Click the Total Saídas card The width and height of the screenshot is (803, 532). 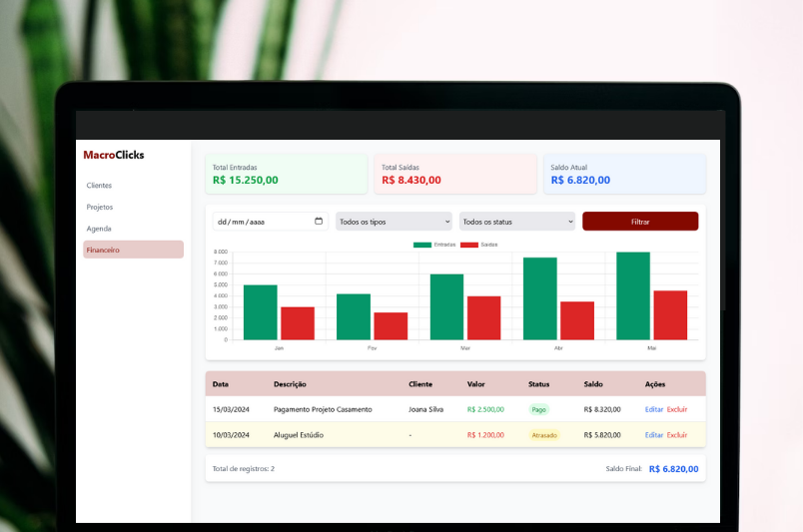[x=455, y=174]
